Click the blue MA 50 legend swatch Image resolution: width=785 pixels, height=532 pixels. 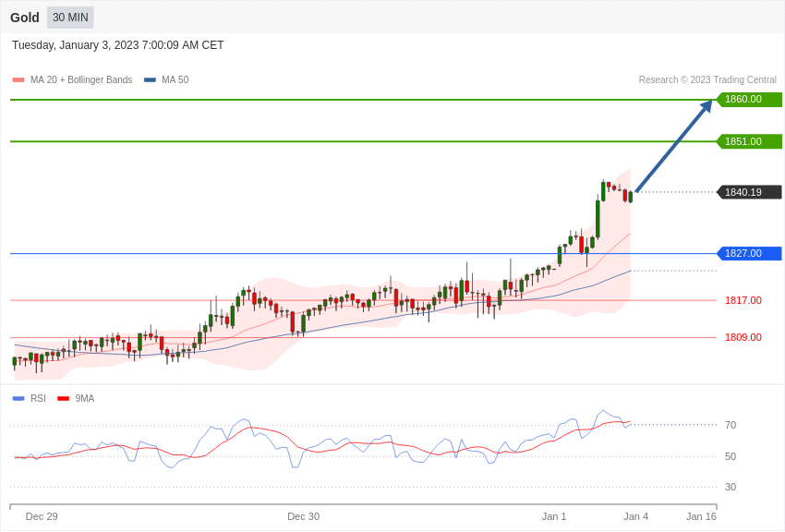[x=150, y=80]
